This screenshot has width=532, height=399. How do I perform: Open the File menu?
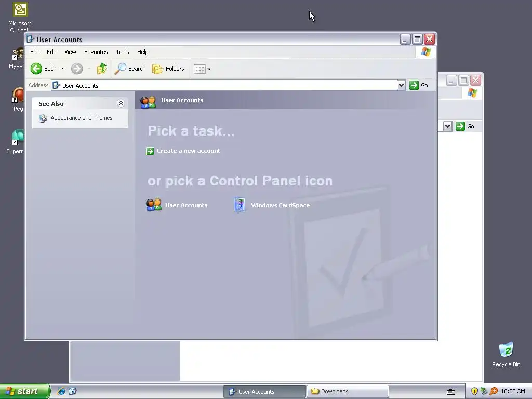(x=34, y=52)
